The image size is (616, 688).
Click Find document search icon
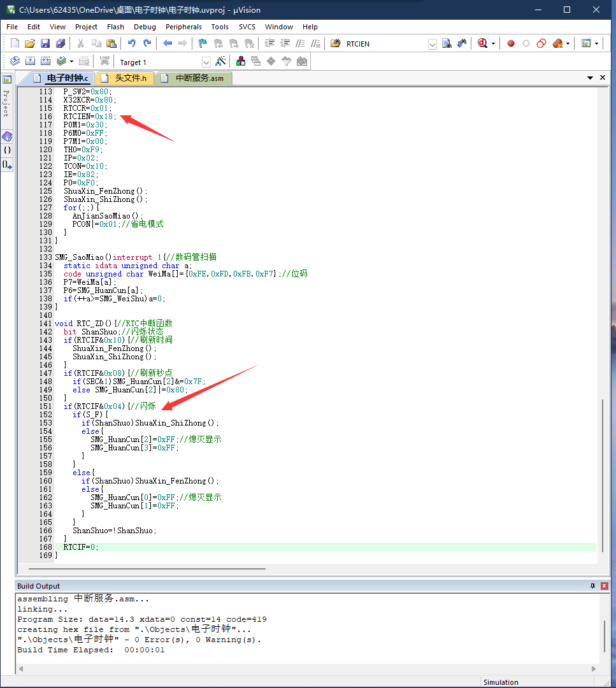[447, 43]
